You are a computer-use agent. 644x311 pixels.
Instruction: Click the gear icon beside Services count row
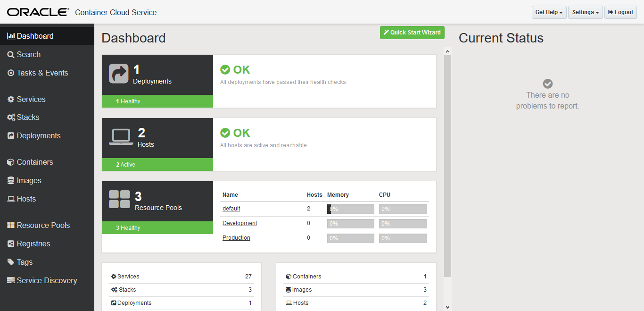point(114,277)
